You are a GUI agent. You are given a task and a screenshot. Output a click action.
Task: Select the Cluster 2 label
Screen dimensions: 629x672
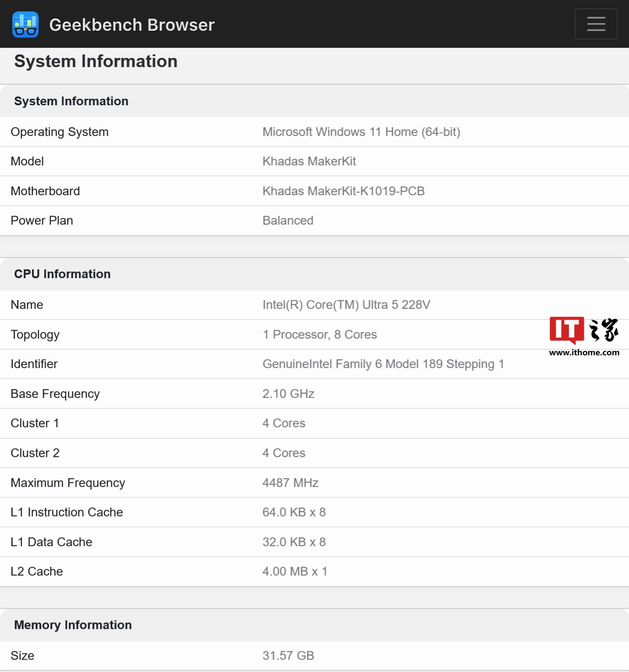coord(35,453)
